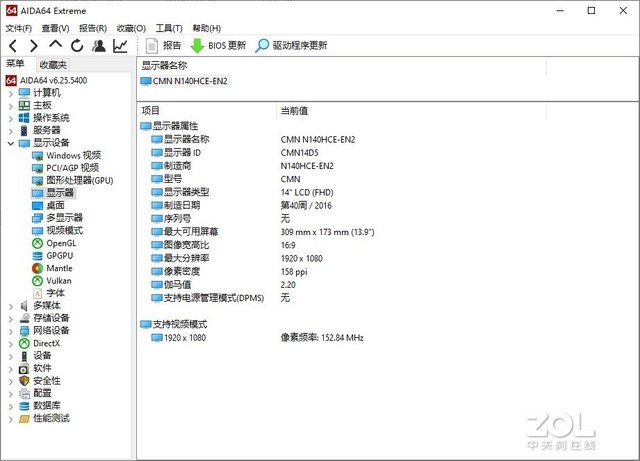
Task: Open Windows 视频 under display devices
Action: (66, 156)
